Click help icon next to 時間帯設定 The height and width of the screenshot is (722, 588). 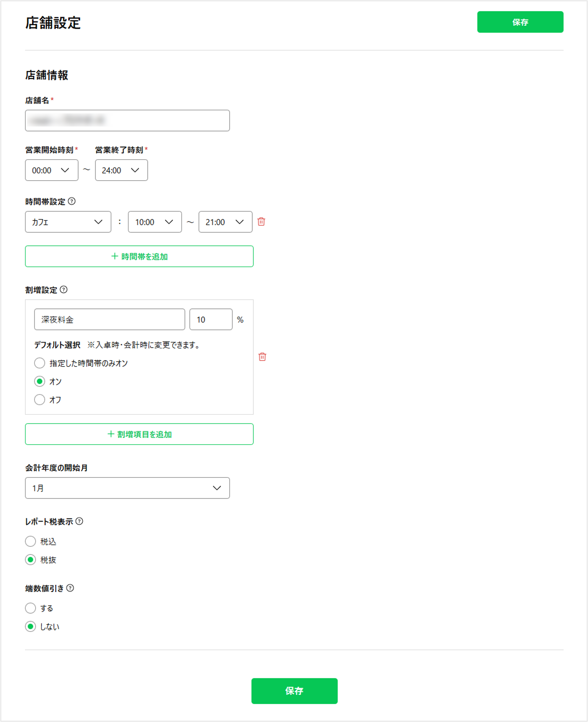(x=72, y=201)
